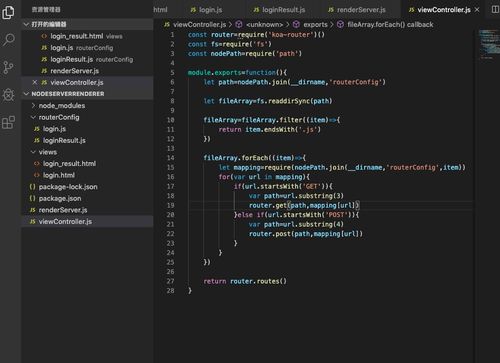Viewport: 500px width, 363px height.
Task: Click the split editor icon at top right
Action: (x=495, y=10)
